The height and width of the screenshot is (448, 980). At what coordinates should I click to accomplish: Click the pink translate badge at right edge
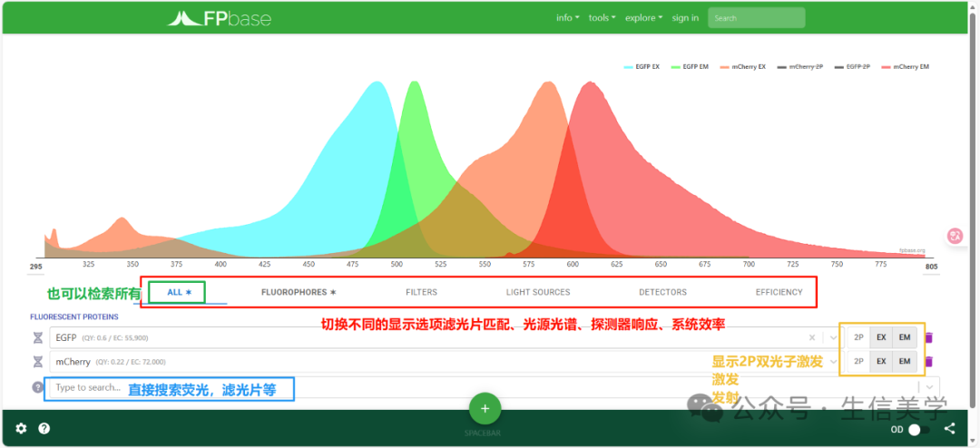pyautogui.click(x=955, y=236)
